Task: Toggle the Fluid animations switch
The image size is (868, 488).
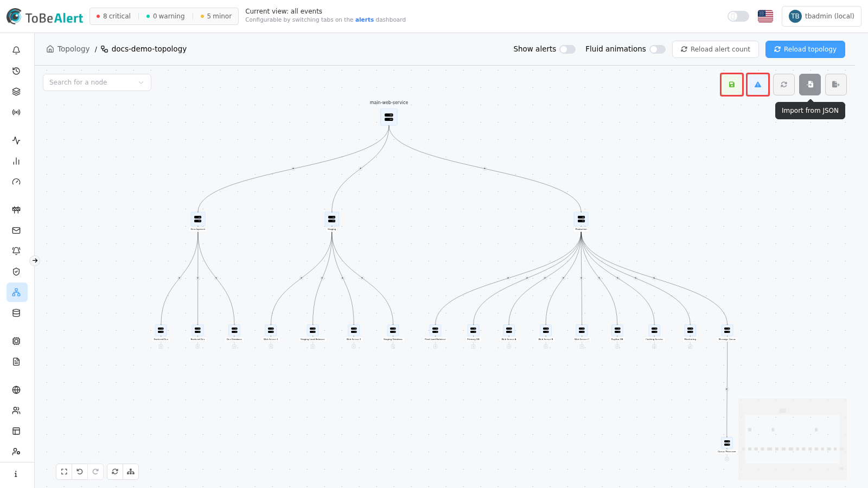Action: click(658, 49)
